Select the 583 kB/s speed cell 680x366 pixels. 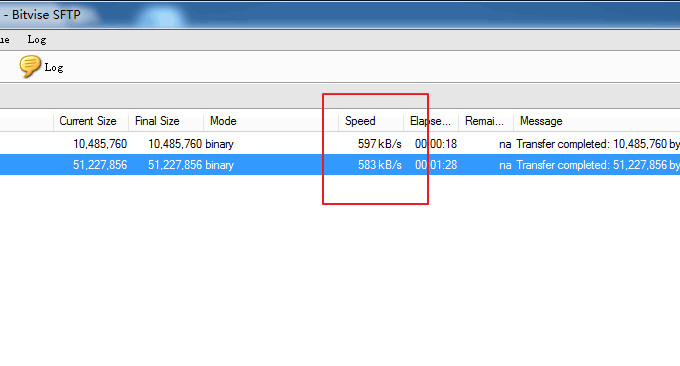[379, 165]
